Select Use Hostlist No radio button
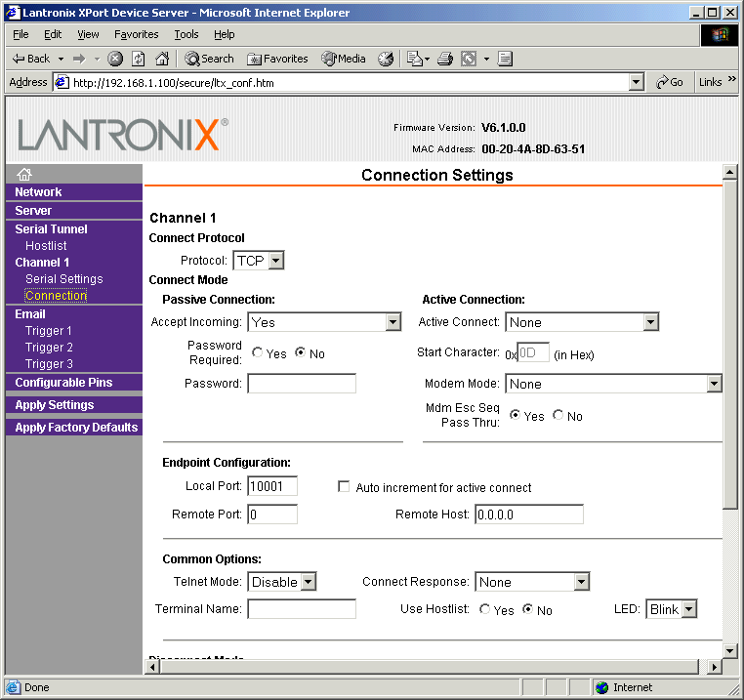This screenshot has height=700, width=744. (527, 609)
